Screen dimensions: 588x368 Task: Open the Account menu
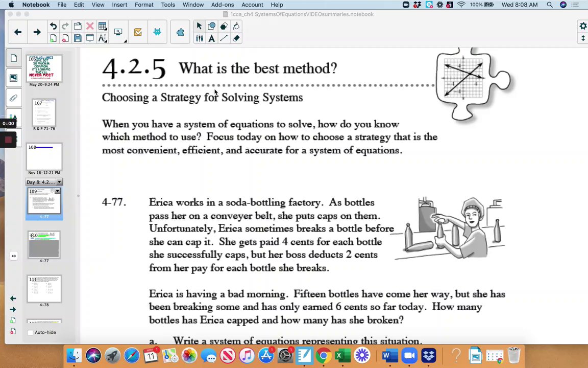pos(252,5)
